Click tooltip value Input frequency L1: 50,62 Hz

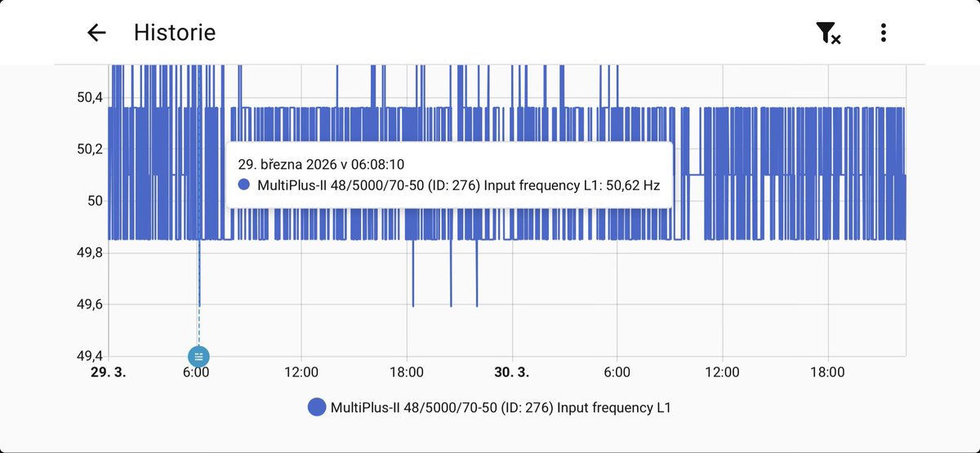572,185
